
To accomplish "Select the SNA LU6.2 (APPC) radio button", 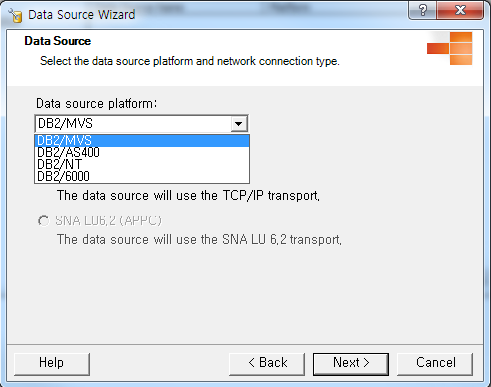I will point(44,221).
